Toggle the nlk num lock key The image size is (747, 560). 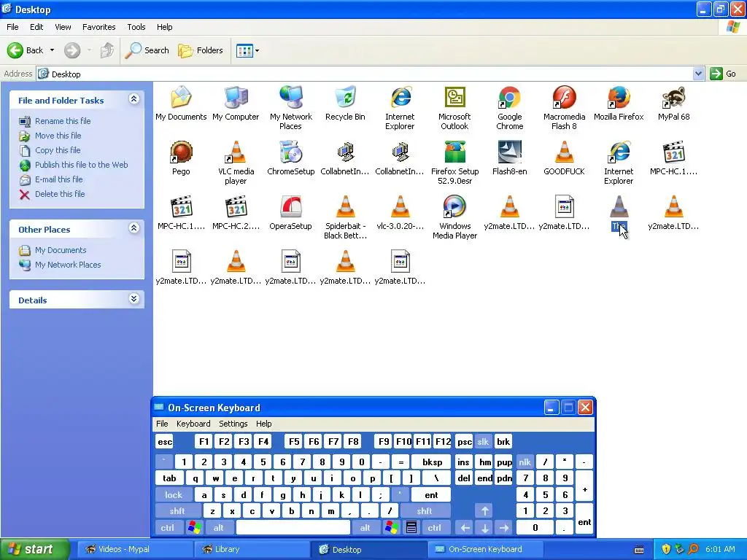tap(525, 462)
